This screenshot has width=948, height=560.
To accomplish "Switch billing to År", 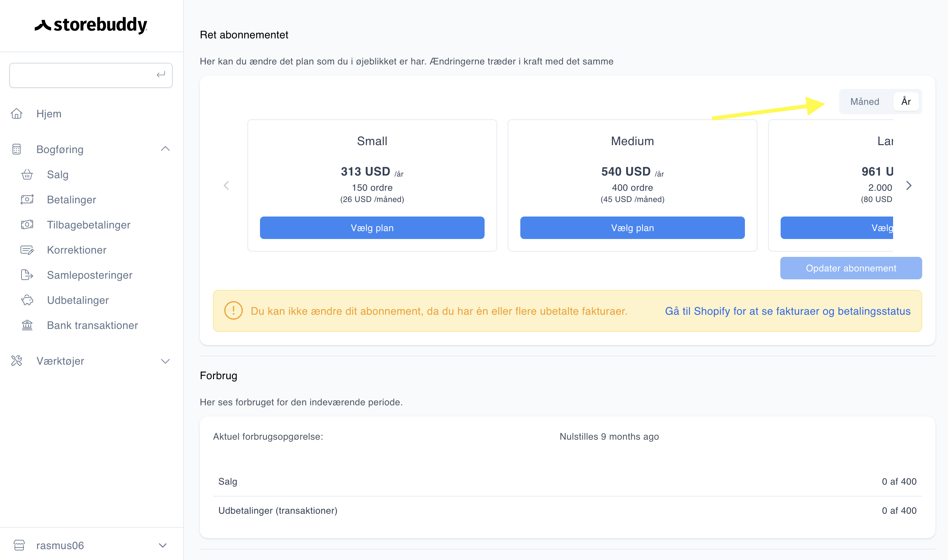I will (x=906, y=101).
